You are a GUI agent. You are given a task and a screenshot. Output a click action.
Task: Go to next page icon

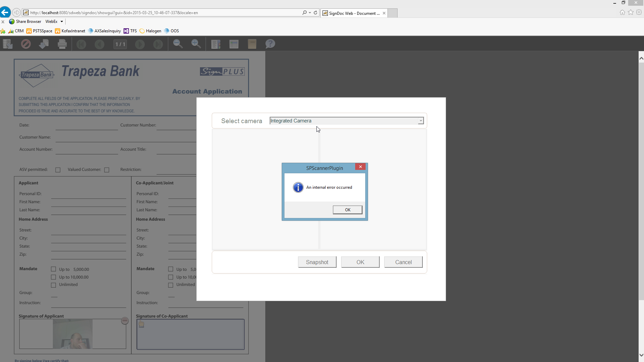pyautogui.click(x=140, y=44)
